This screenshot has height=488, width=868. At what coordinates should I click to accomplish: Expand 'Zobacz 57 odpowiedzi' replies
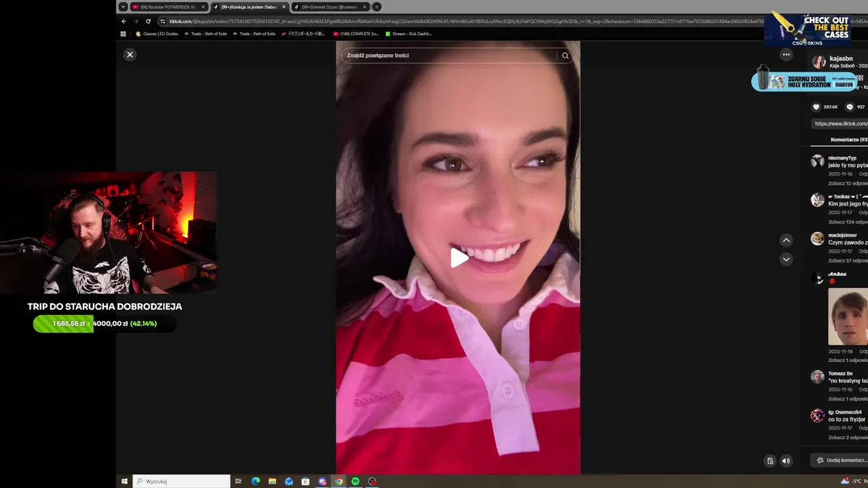click(848, 260)
